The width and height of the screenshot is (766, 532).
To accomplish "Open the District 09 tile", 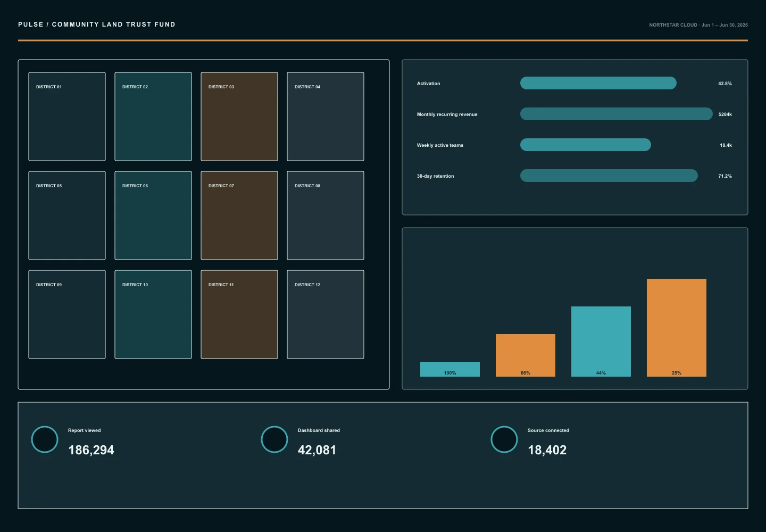I will (67, 314).
